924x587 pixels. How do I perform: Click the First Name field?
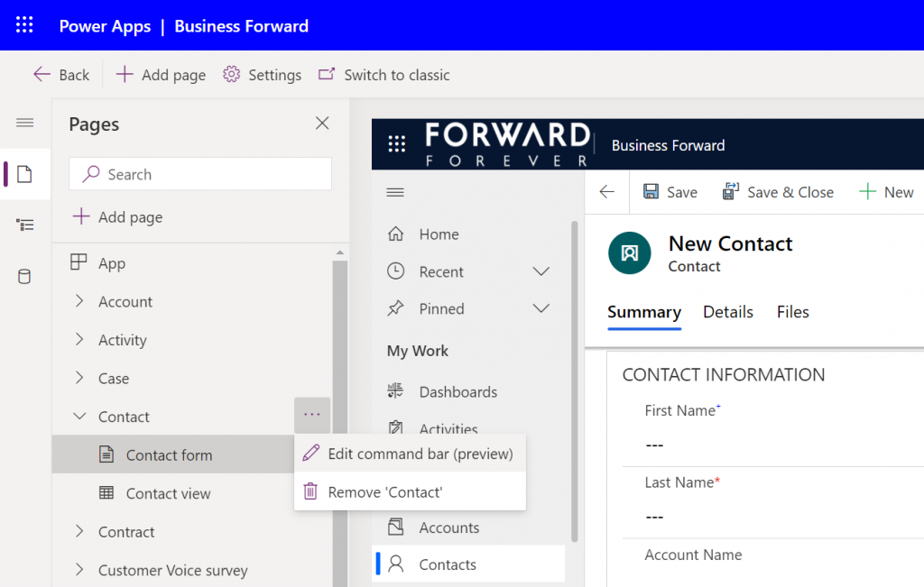(773, 445)
